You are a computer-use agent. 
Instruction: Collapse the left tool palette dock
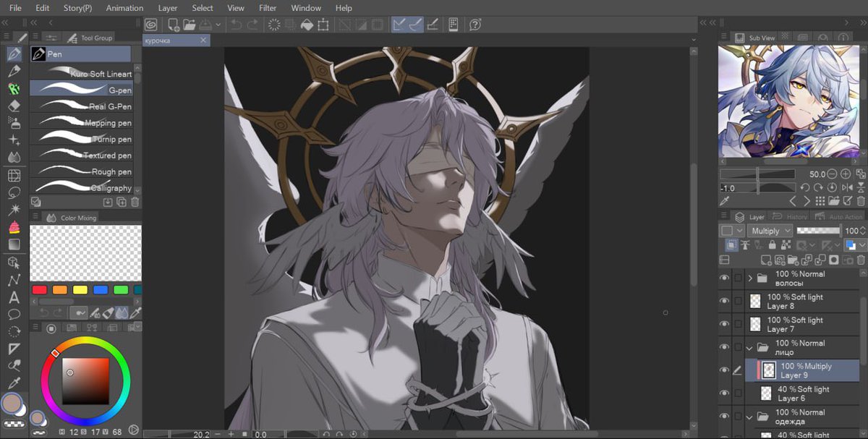coord(6,24)
